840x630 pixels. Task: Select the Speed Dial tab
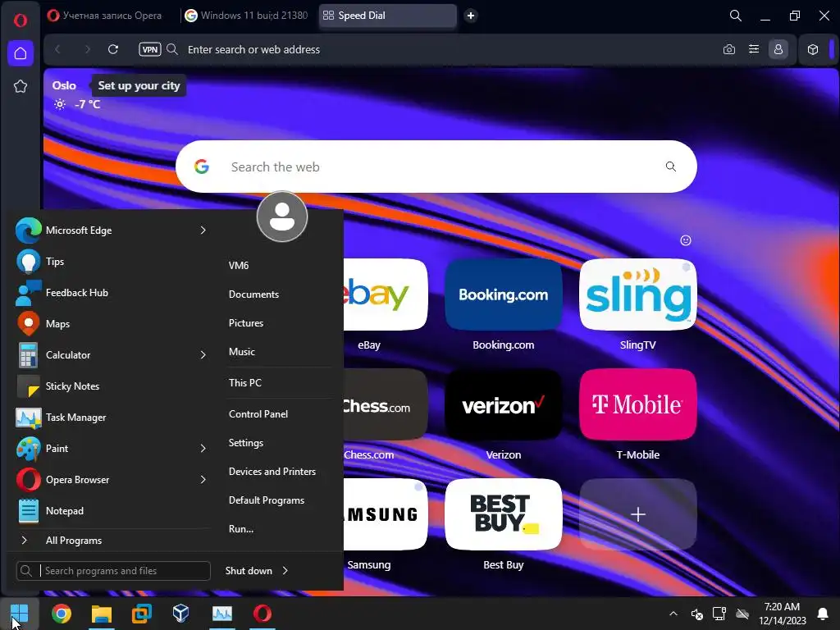[x=388, y=16]
